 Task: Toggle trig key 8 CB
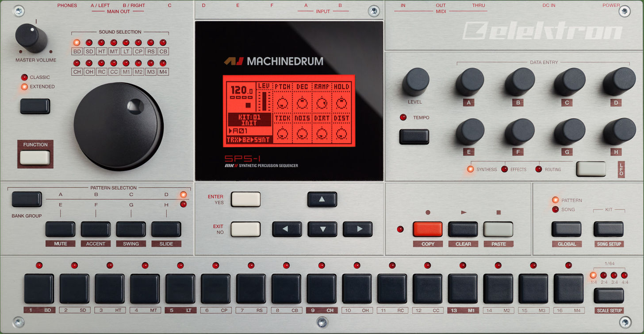tap(286, 289)
